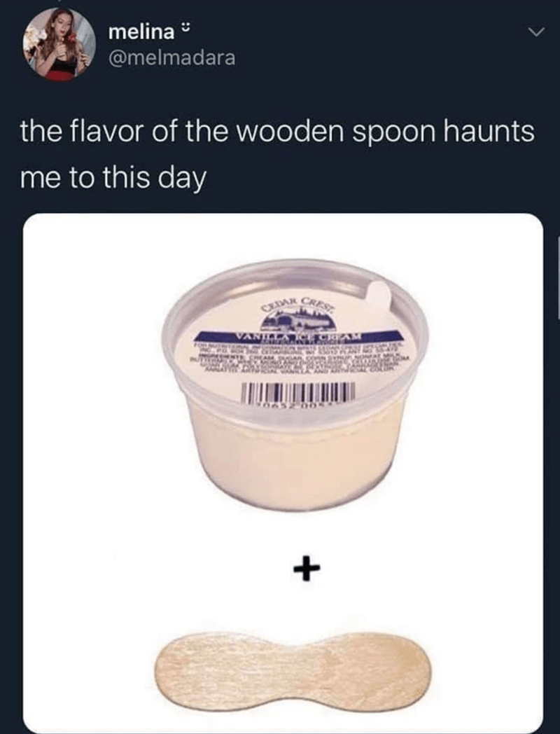Viewport: 560px width, 734px height.
Task: Open melina's profile picture avatar
Action: (x=59, y=43)
